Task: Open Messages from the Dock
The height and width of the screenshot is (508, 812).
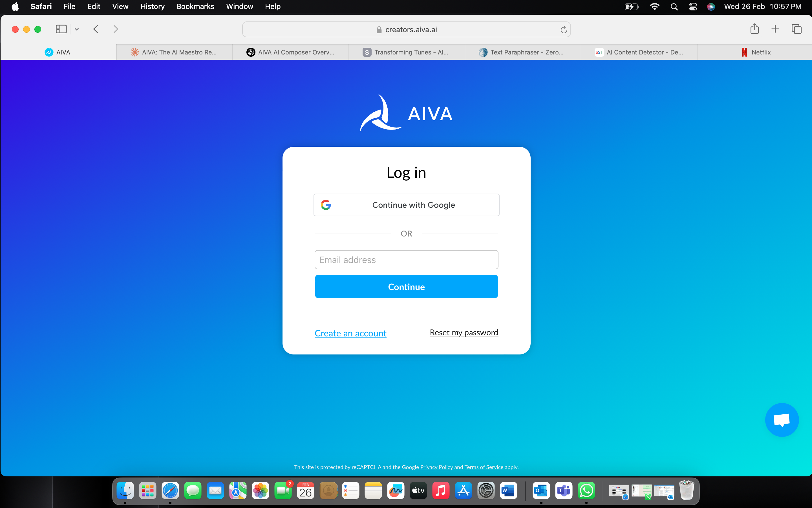Action: 193,491
